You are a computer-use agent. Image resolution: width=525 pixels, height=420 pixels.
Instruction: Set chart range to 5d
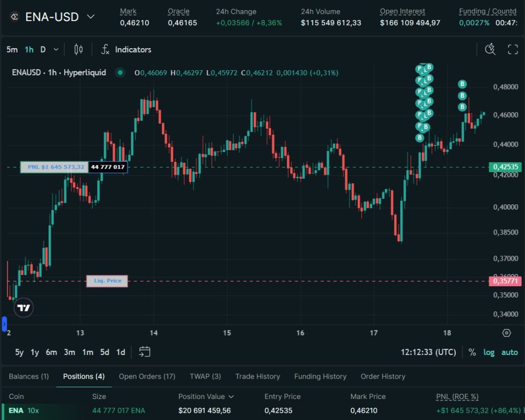(x=105, y=352)
